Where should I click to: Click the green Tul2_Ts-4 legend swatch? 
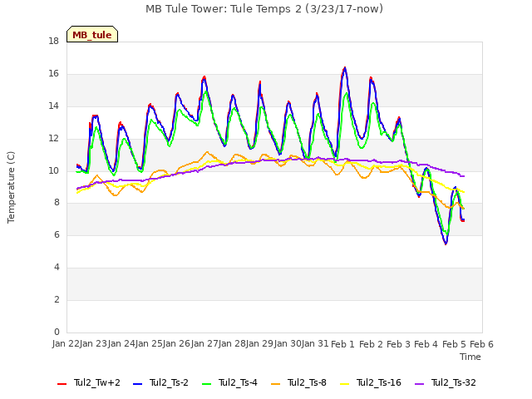[x=207, y=384]
